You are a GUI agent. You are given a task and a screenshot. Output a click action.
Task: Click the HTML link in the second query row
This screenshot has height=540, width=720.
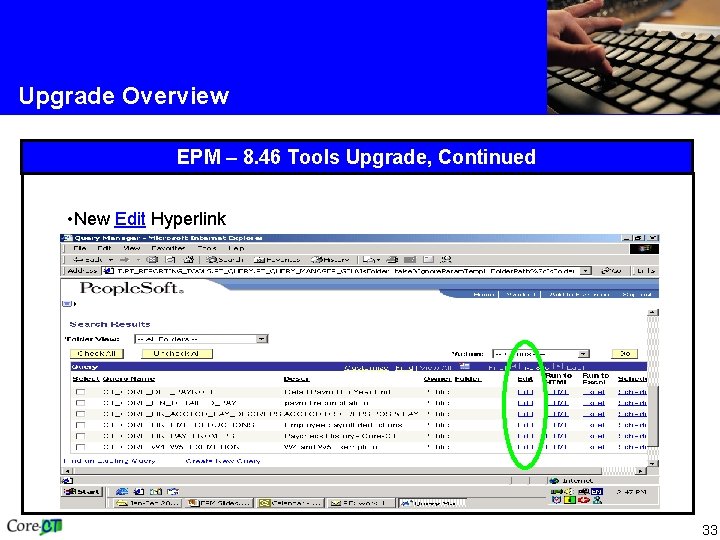[x=558, y=403]
